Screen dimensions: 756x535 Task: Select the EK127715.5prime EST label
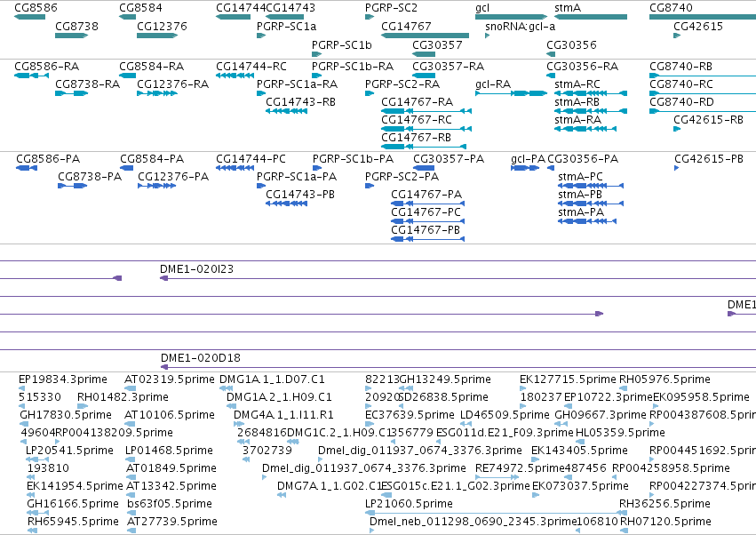click(568, 379)
